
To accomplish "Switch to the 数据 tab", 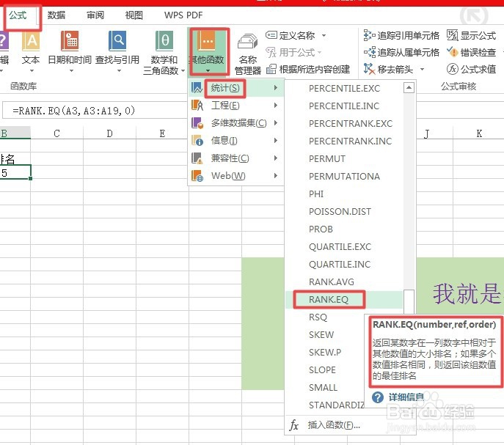I will pyautogui.click(x=56, y=15).
